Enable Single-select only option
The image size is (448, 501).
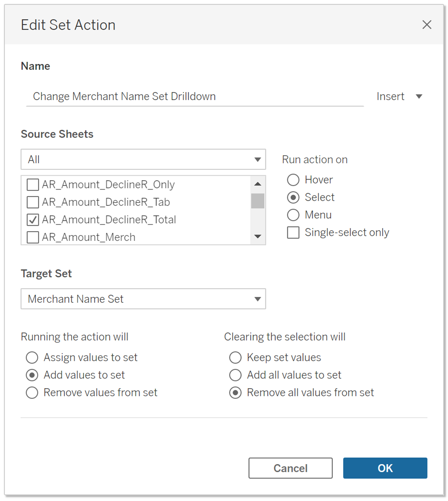pyautogui.click(x=293, y=233)
